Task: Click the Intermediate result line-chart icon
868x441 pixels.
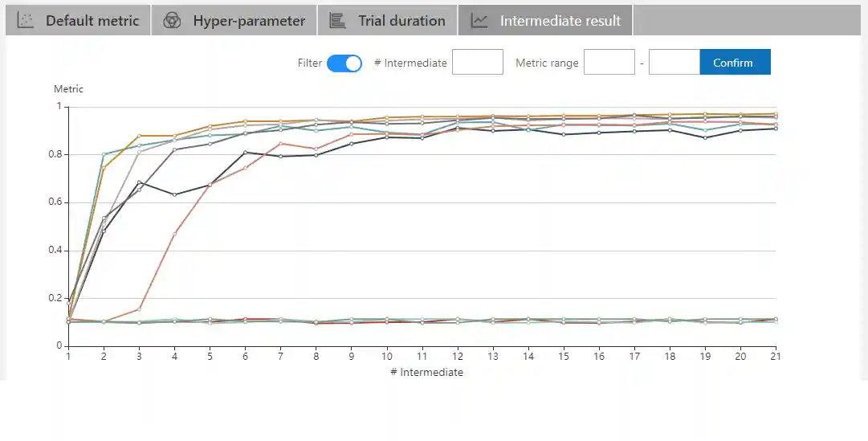Action: coord(479,21)
